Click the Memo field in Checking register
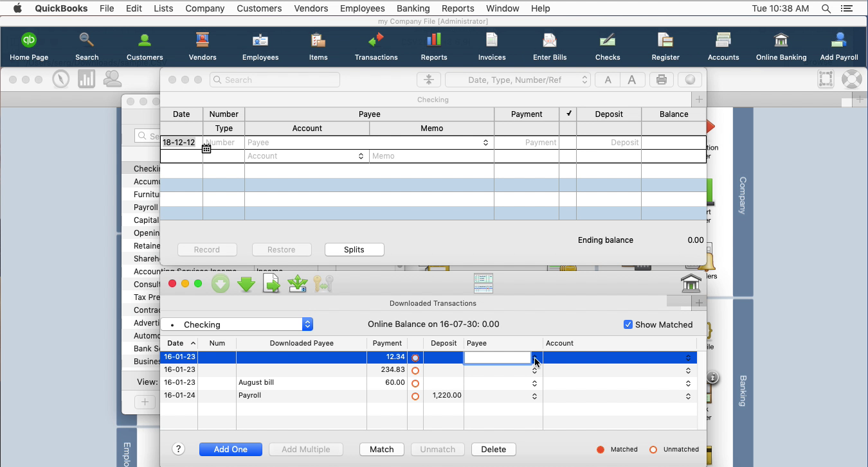The width and height of the screenshot is (868, 467). coord(431,156)
